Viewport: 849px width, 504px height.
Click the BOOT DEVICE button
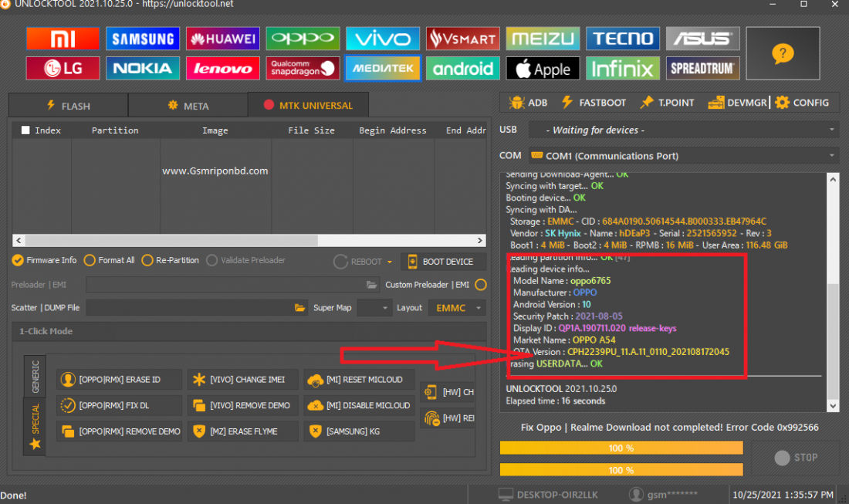coord(444,262)
